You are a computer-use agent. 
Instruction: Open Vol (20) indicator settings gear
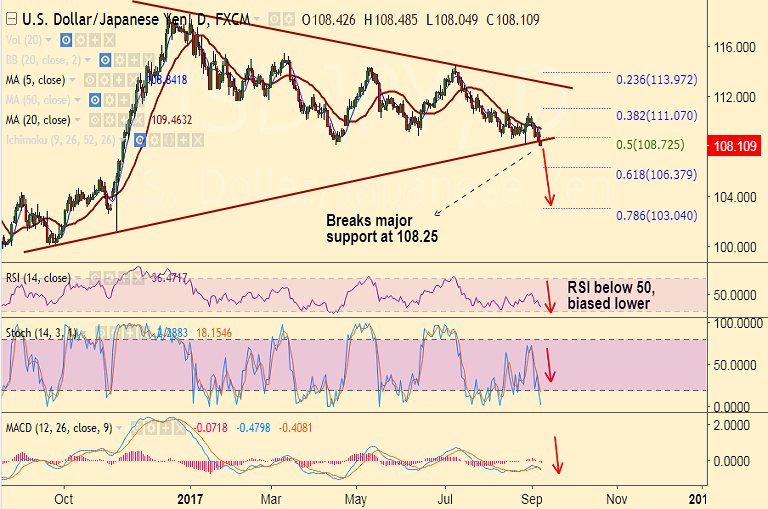(x=81, y=40)
